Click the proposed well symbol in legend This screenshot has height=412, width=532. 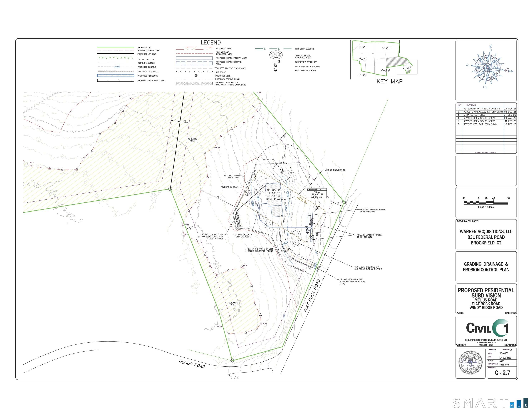pos(196,76)
